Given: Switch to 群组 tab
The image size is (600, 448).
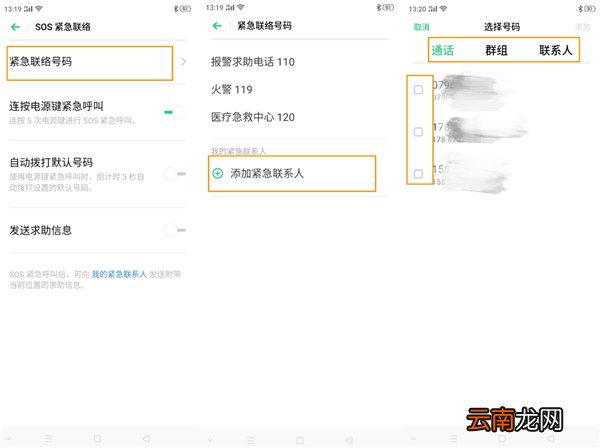Looking at the screenshot, I should click(x=496, y=50).
